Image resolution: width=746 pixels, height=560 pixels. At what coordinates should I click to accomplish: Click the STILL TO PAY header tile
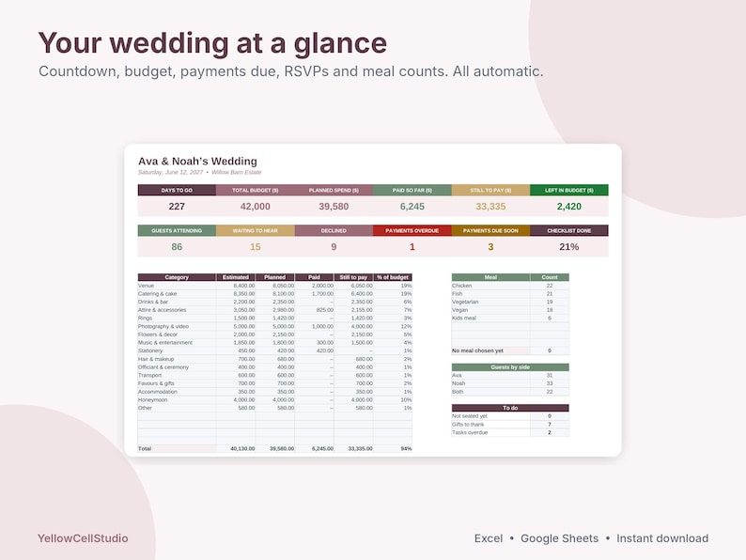(x=490, y=191)
